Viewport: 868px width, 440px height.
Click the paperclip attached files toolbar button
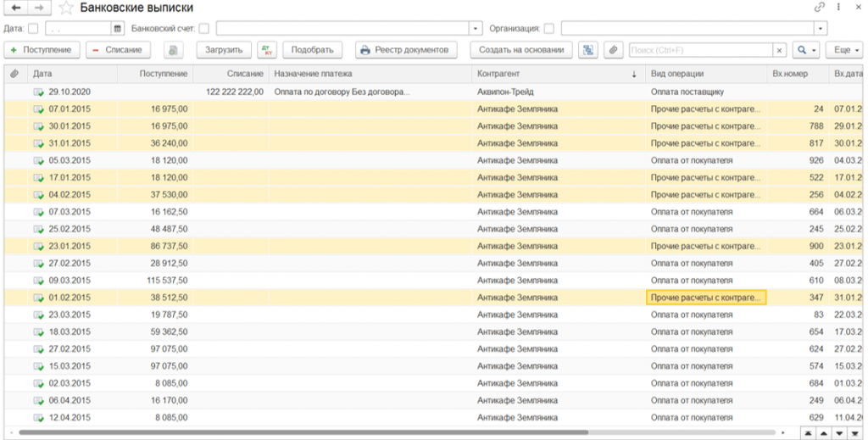(x=613, y=50)
